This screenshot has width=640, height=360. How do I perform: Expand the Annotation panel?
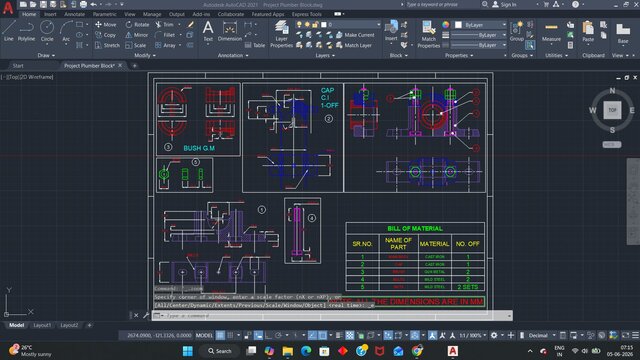(x=233, y=56)
